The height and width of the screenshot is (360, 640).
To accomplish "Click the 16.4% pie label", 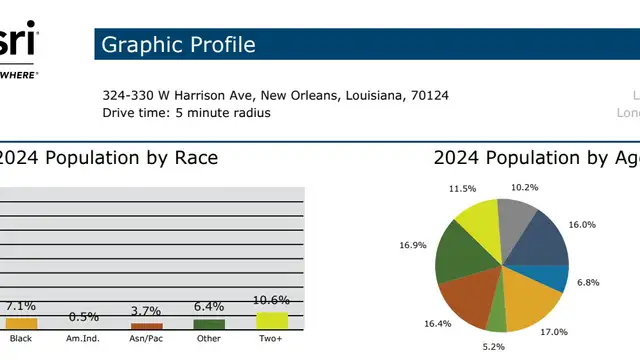I will coord(438,324).
